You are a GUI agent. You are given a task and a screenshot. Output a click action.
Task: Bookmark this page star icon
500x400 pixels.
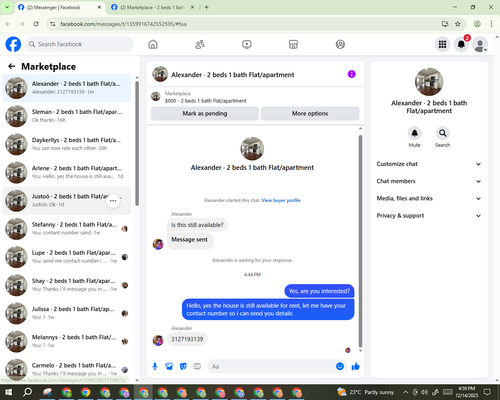[458, 24]
